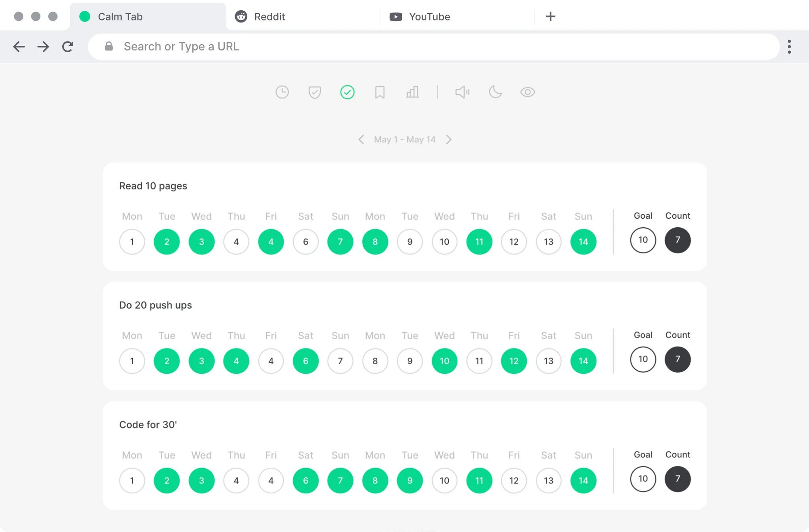Toggle day 3 for Code for 30'
The height and width of the screenshot is (532, 809).
(201, 480)
